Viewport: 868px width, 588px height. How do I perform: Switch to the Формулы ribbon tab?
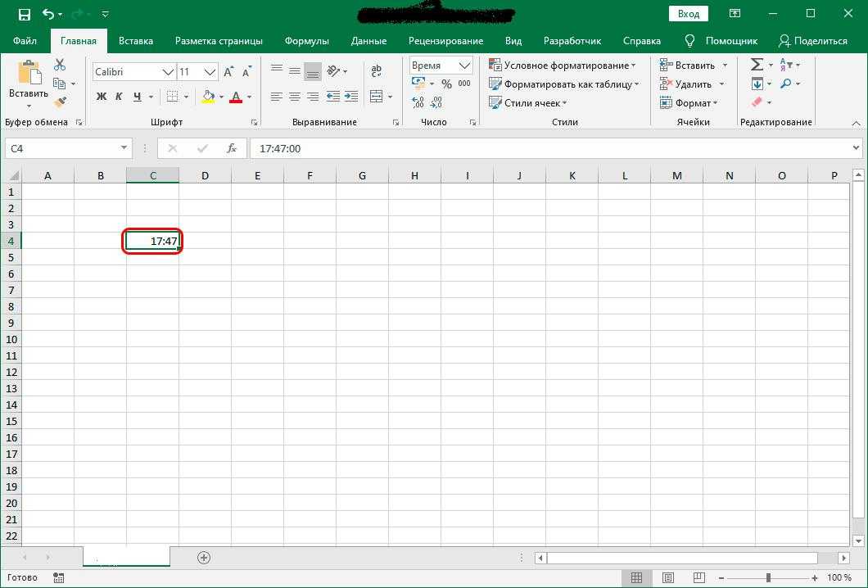[306, 41]
